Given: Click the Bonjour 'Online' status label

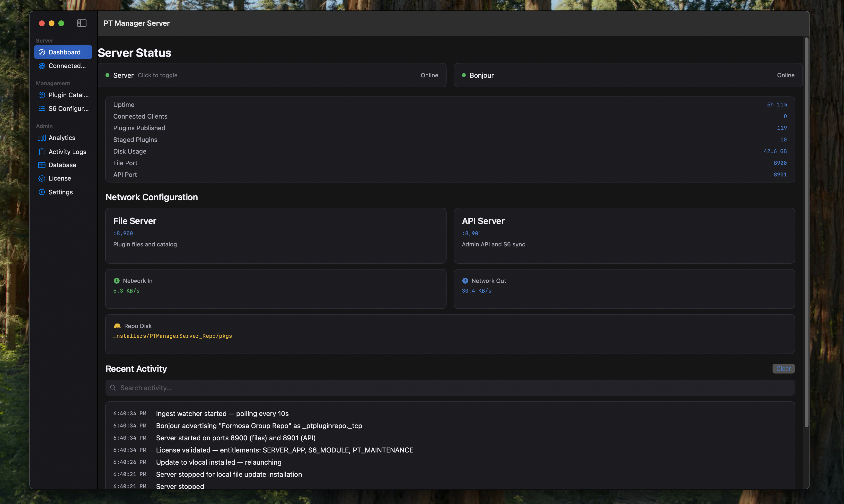Looking at the screenshot, I should pos(786,75).
